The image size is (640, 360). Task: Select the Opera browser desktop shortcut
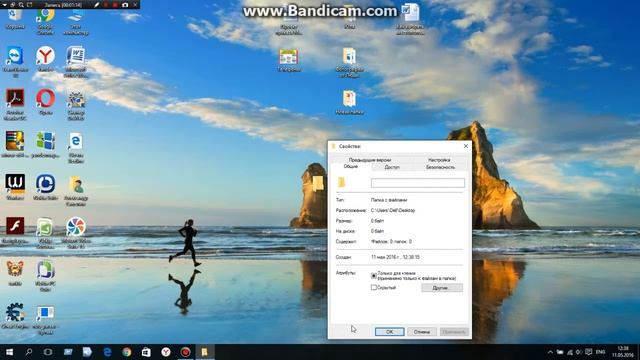click(45, 102)
